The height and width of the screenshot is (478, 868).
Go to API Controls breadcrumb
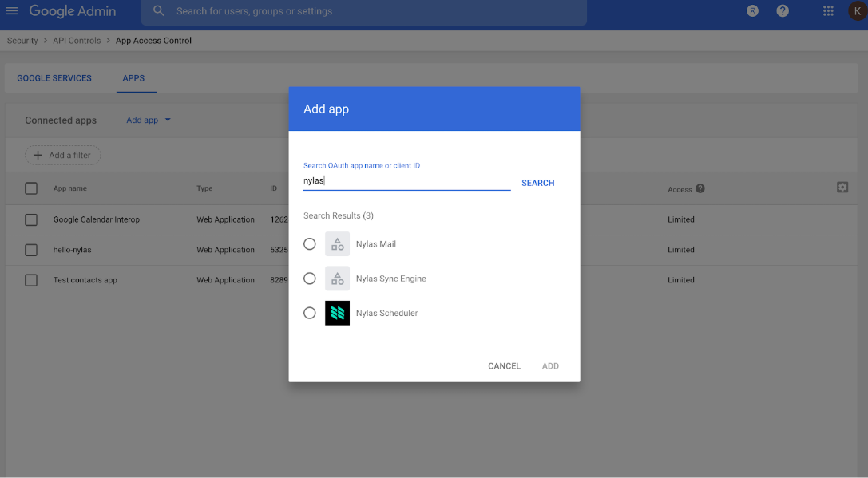tap(77, 41)
